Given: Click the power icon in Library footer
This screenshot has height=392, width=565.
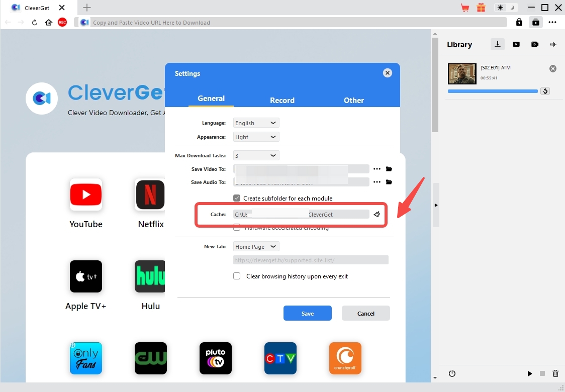Looking at the screenshot, I should pyautogui.click(x=452, y=373).
